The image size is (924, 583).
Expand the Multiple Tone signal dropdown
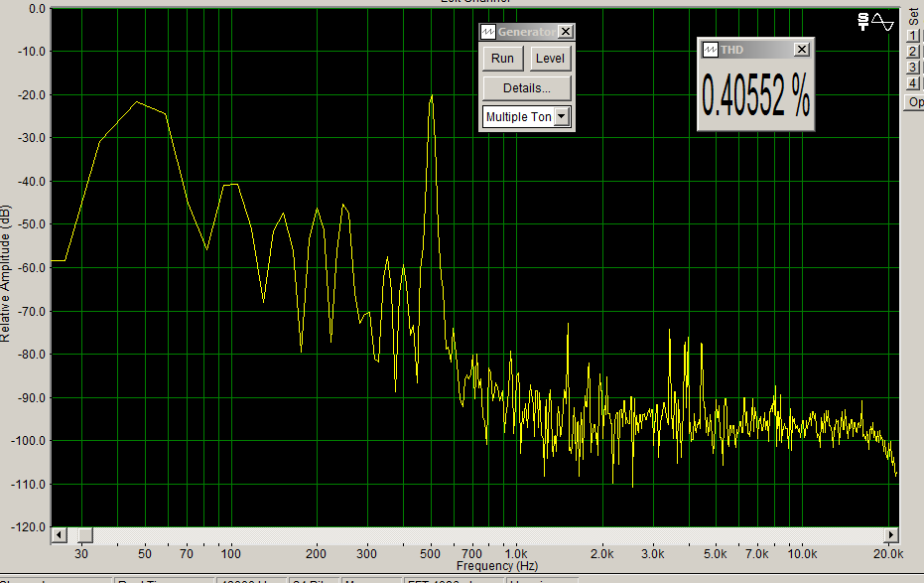point(562,117)
